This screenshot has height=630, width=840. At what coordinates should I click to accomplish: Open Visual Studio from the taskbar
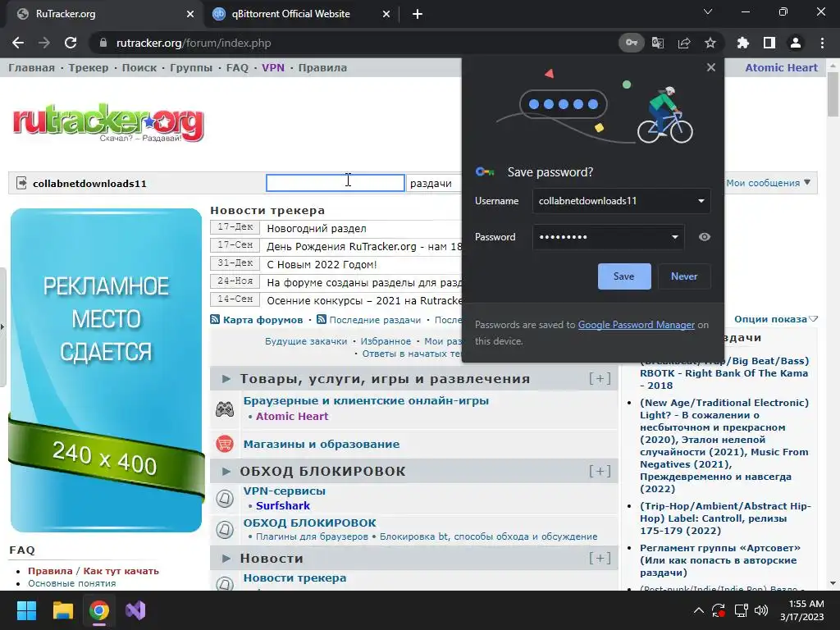[x=135, y=610]
